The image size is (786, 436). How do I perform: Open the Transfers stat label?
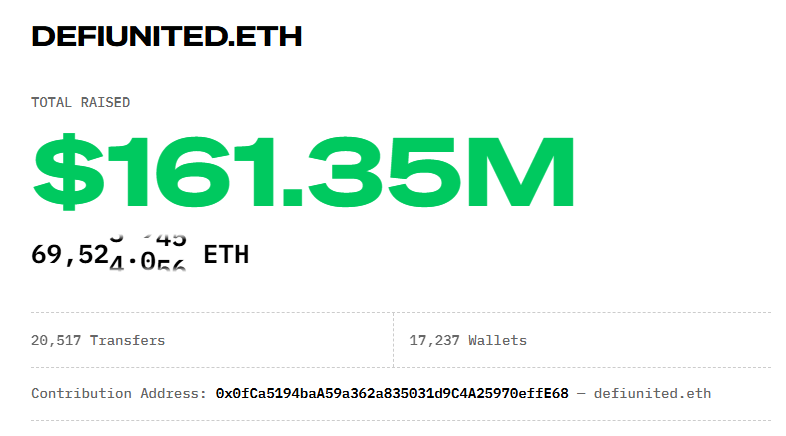127,340
